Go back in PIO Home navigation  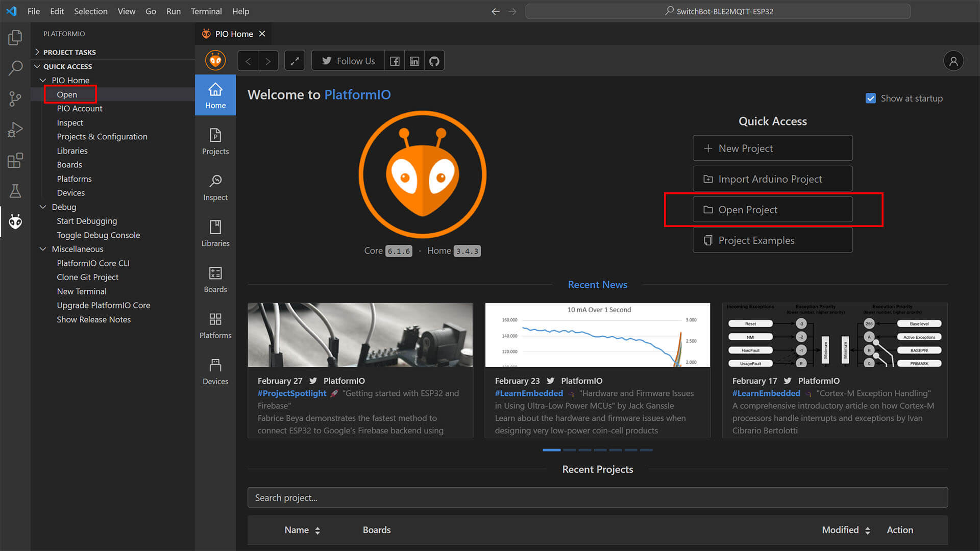pos(248,61)
